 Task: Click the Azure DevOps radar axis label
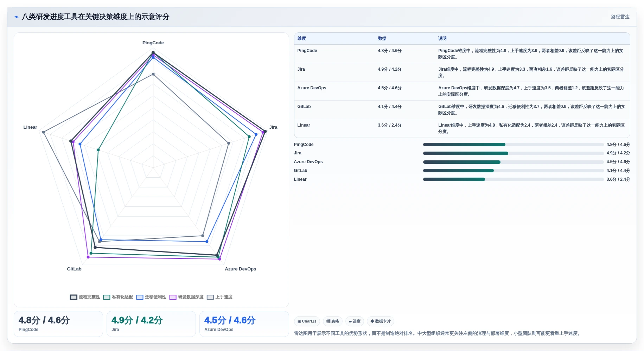coord(241,269)
